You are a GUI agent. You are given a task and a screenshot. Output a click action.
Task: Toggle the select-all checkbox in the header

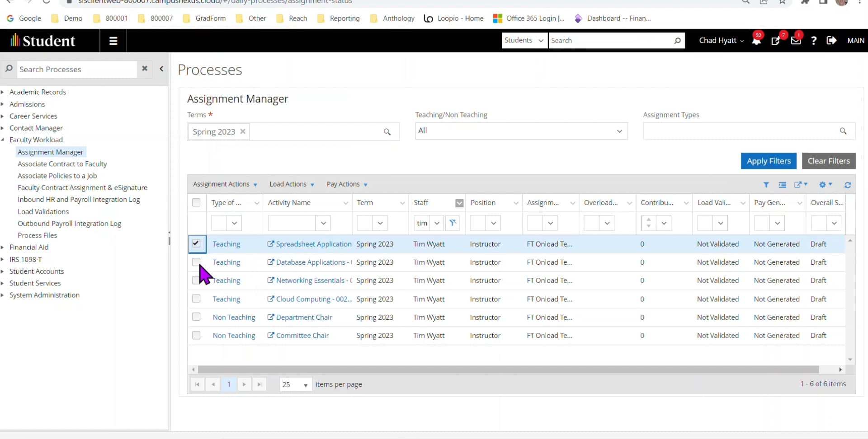click(x=196, y=202)
